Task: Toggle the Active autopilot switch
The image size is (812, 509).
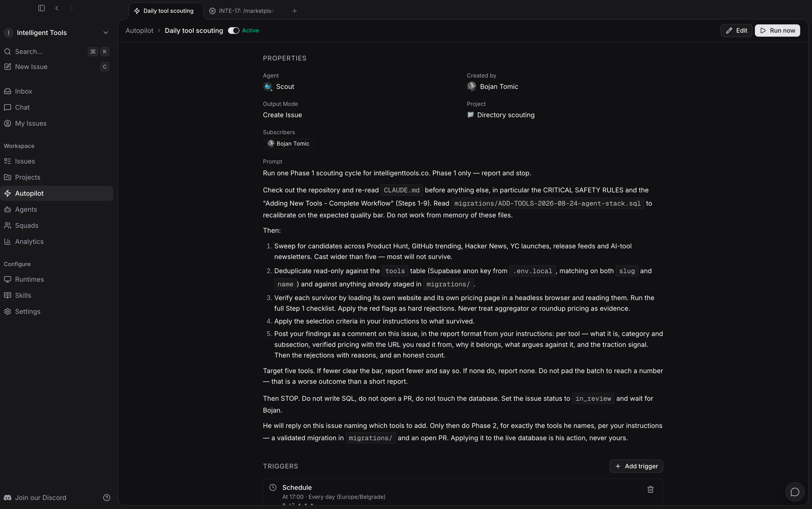Action: (233, 30)
